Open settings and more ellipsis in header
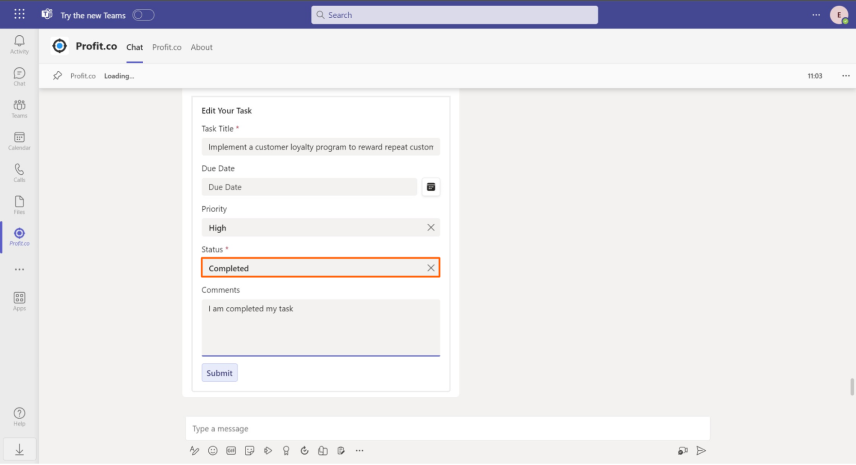 [816, 15]
